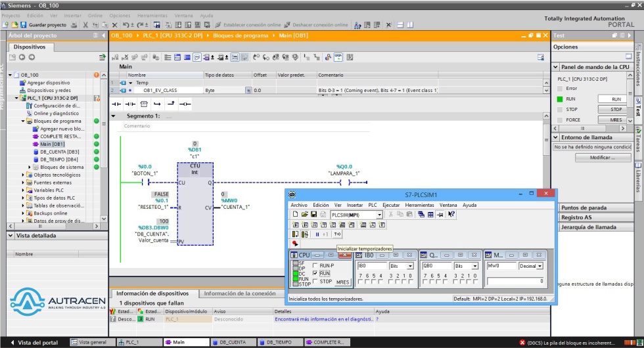Click the T=0 reset timers button

click(x=337, y=234)
